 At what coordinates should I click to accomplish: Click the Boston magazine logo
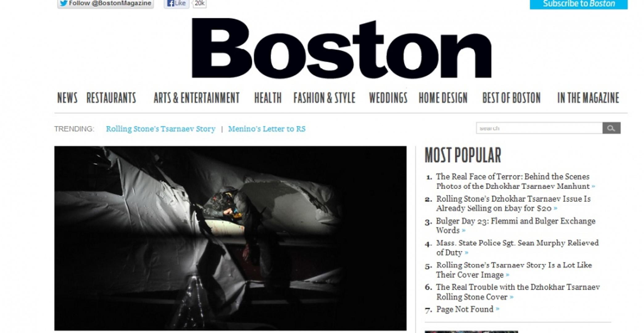pyautogui.click(x=341, y=48)
